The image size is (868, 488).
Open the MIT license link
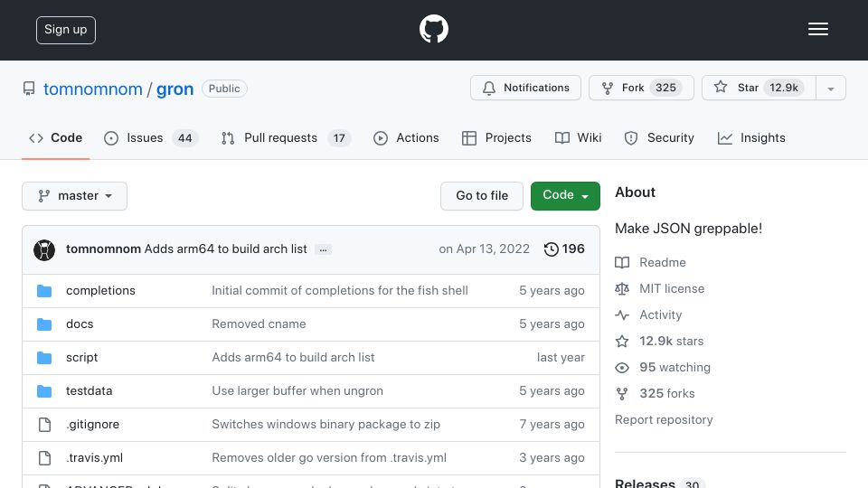pos(672,289)
